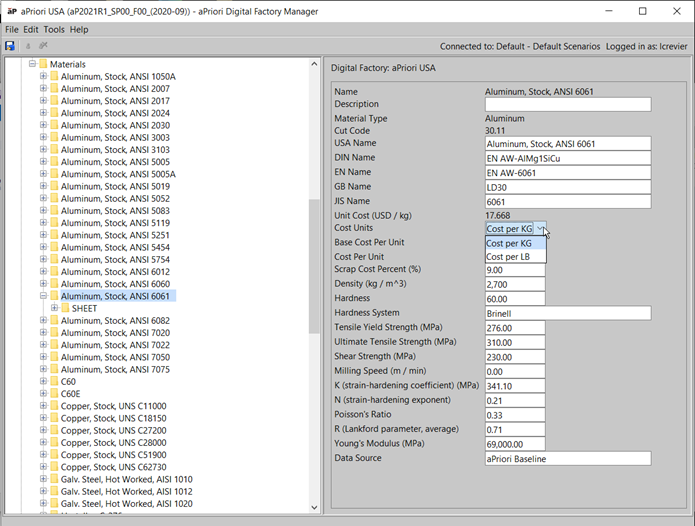Expand Aluminum, Stock, ANSI 6082
This screenshot has width=695, height=526.
(43, 320)
